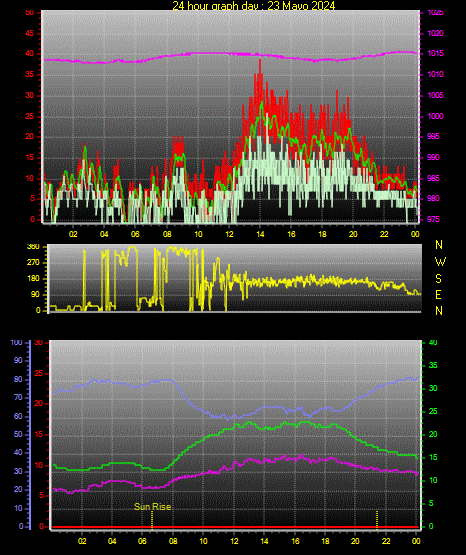The height and width of the screenshot is (555, 466).
Task: Click the 100 humidity axis label
Action: point(16,342)
